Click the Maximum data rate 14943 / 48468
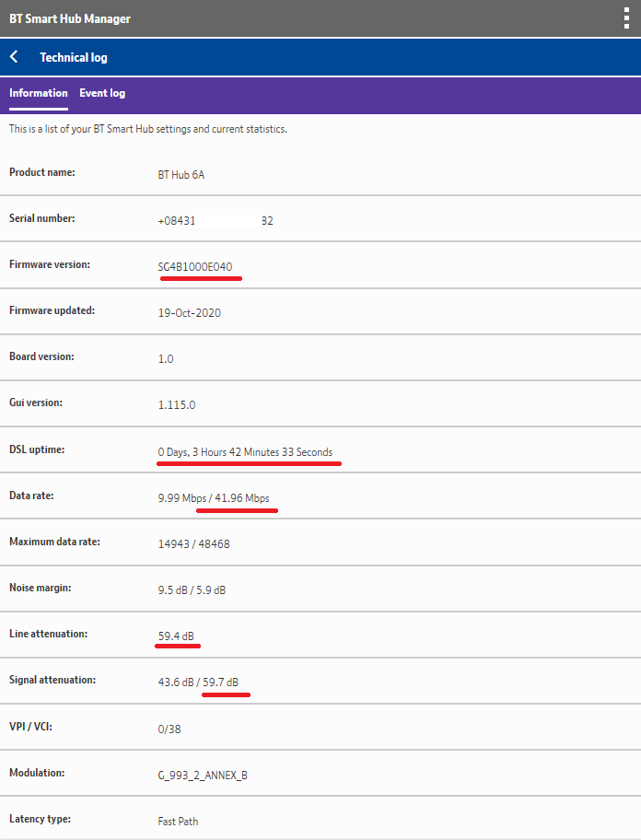The width and height of the screenshot is (641, 840). click(194, 542)
